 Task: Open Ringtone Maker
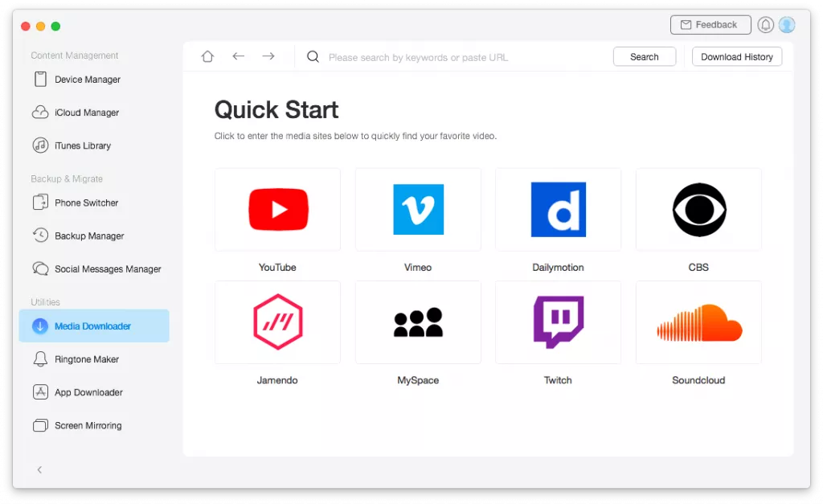coord(94,359)
